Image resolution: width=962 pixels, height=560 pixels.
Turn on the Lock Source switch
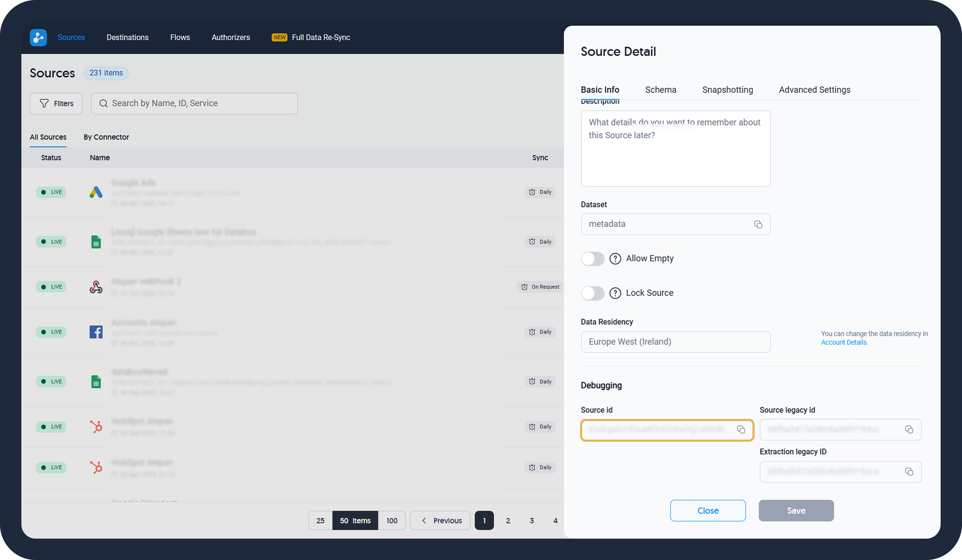(593, 293)
